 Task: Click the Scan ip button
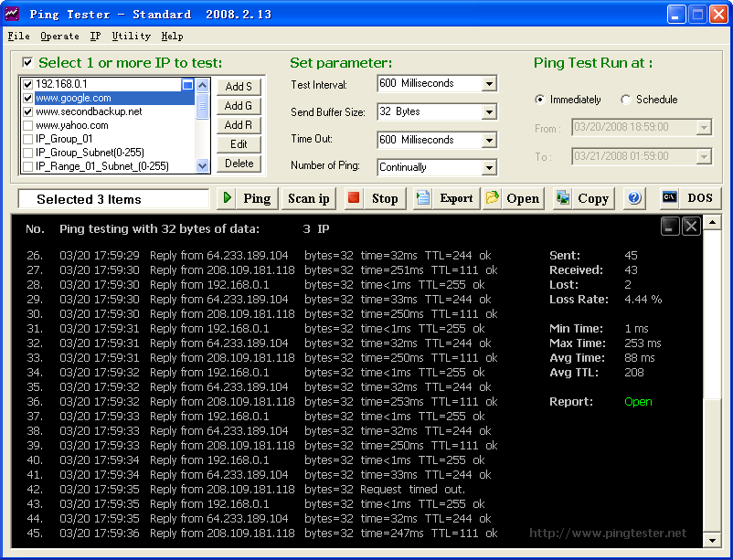[x=308, y=198]
